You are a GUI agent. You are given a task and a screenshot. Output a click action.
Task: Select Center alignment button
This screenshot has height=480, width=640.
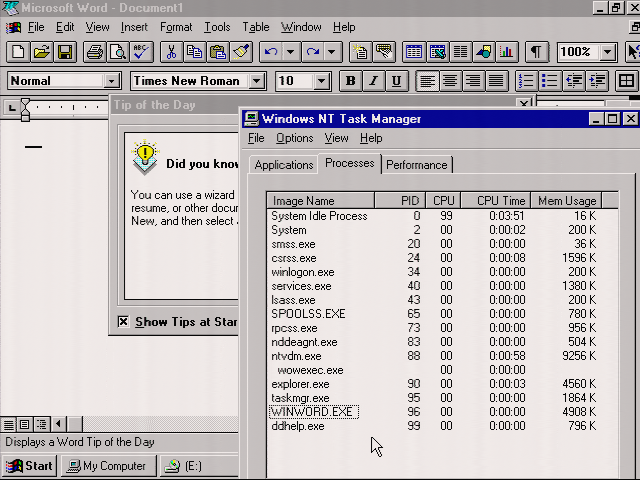click(x=450, y=81)
